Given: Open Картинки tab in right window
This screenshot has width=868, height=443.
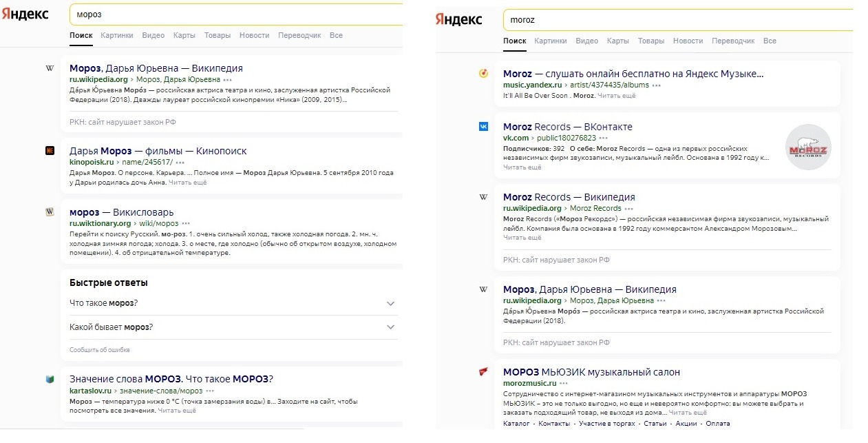Looking at the screenshot, I should tap(551, 41).
